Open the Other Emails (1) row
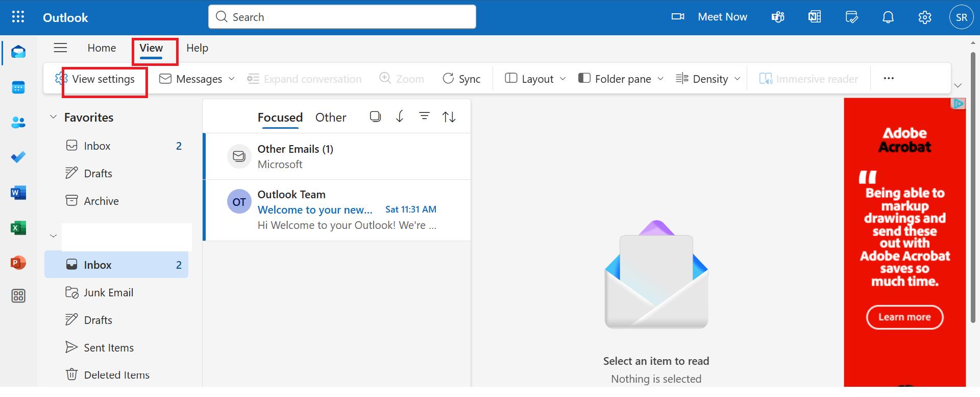The width and height of the screenshot is (980, 397). pyautogui.click(x=337, y=156)
